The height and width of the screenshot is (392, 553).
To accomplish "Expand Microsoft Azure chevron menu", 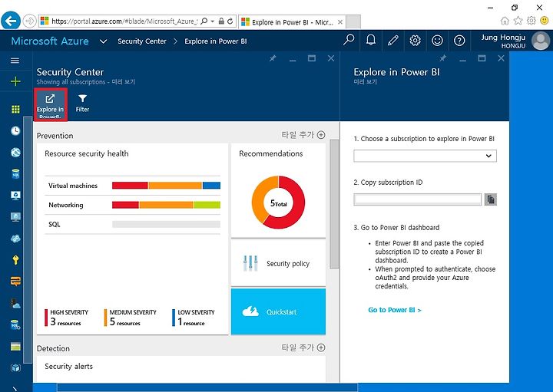I will point(103,41).
